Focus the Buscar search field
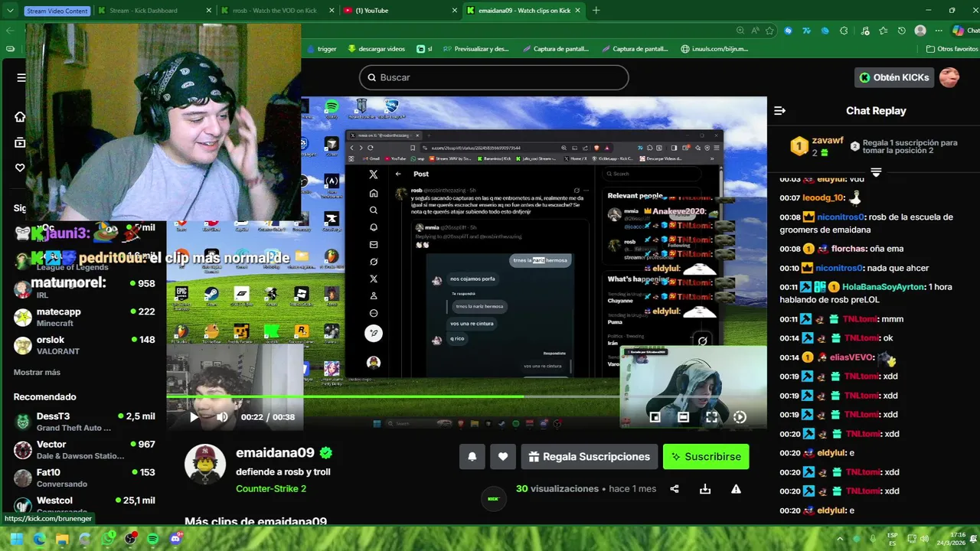The width and height of the screenshot is (980, 551). (x=494, y=77)
